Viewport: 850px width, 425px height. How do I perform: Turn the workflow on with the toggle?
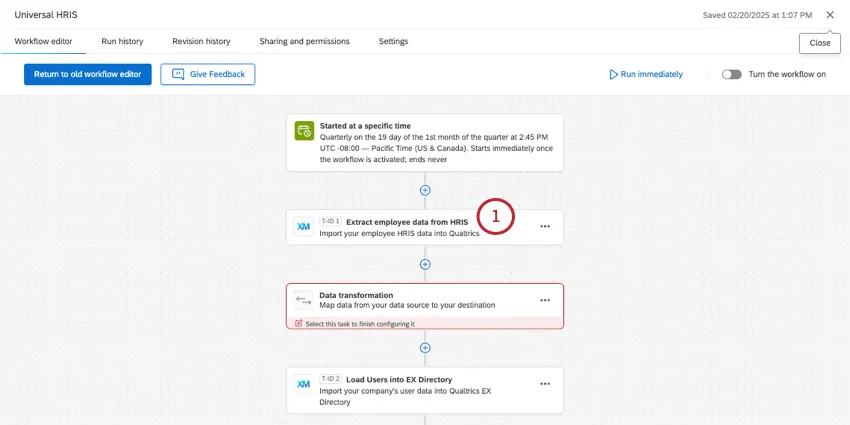pyautogui.click(x=732, y=74)
